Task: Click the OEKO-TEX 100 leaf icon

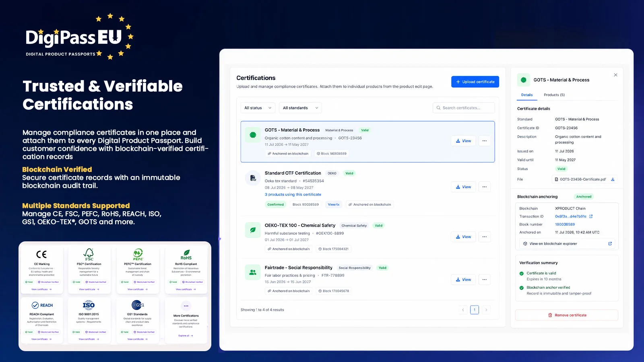Action: tap(253, 230)
